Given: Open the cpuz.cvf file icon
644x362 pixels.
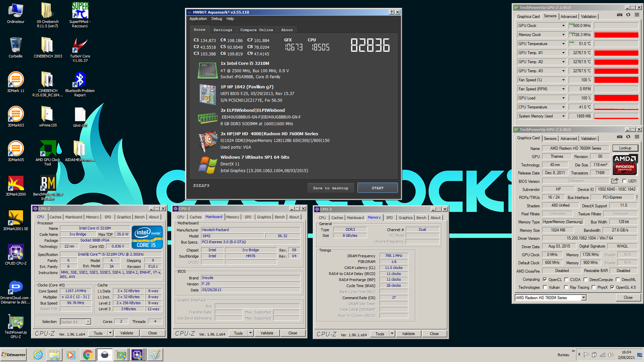Looking at the screenshot, I should 80,117.
